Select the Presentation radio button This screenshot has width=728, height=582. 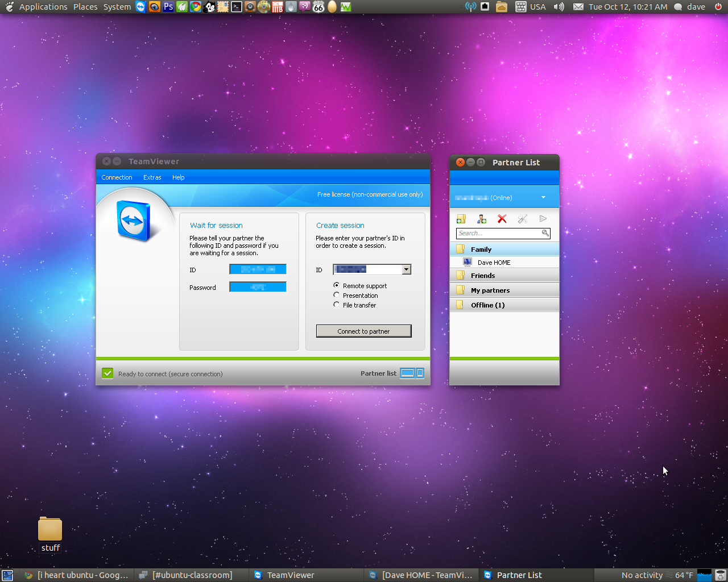tap(337, 295)
